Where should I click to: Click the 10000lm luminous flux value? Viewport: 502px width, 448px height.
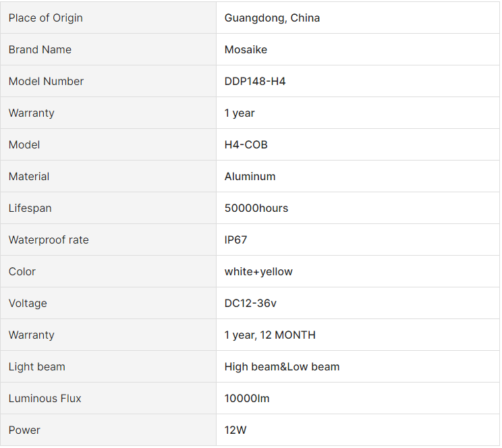tap(247, 398)
